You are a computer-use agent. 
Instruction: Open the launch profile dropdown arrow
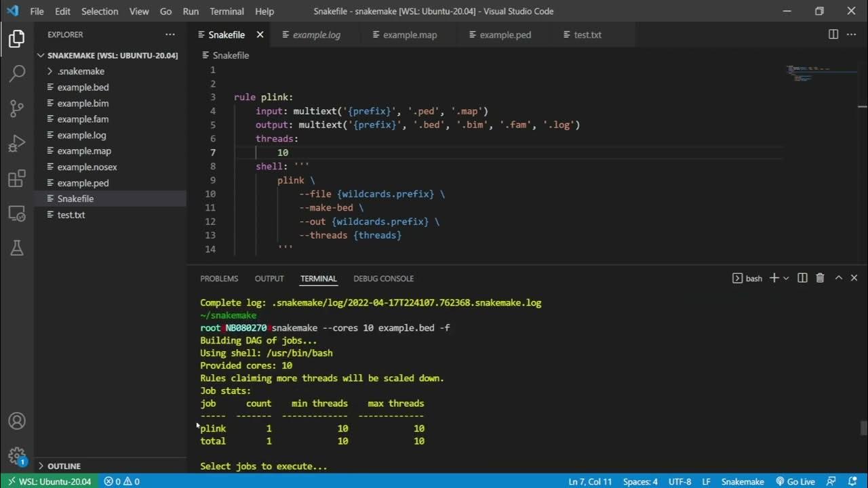point(786,278)
